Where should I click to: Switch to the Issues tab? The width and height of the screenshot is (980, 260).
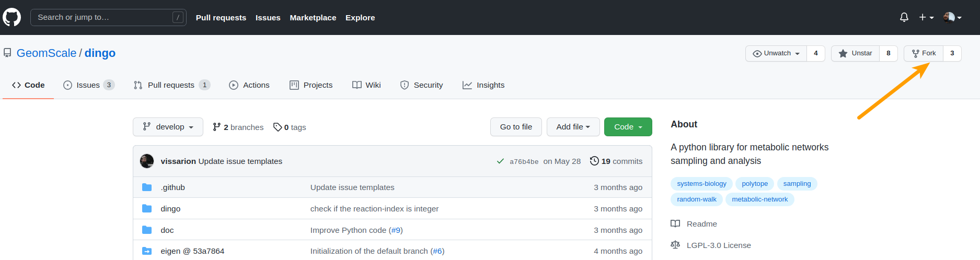pos(88,85)
